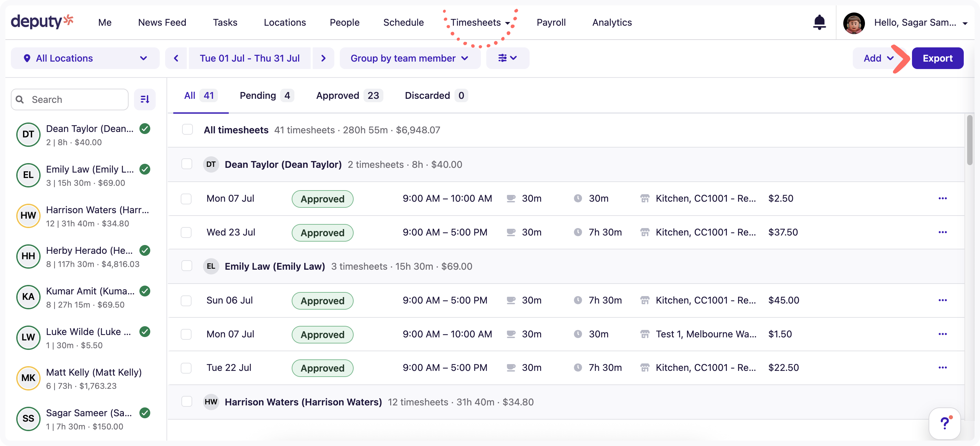The width and height of the screenshot is (980, 446).
Task: Open the notifications bell
Action: [820, 22]
